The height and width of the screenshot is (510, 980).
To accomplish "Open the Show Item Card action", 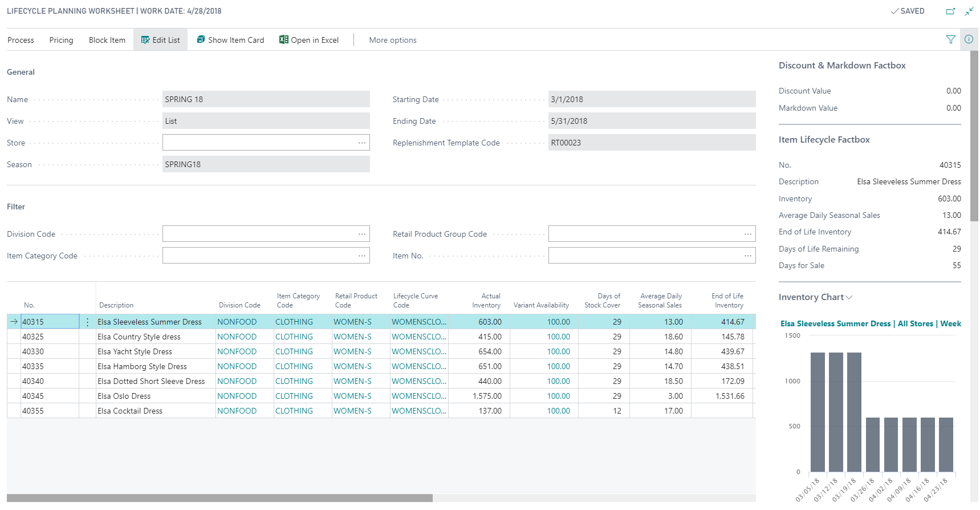I will [x=230, y=40].
